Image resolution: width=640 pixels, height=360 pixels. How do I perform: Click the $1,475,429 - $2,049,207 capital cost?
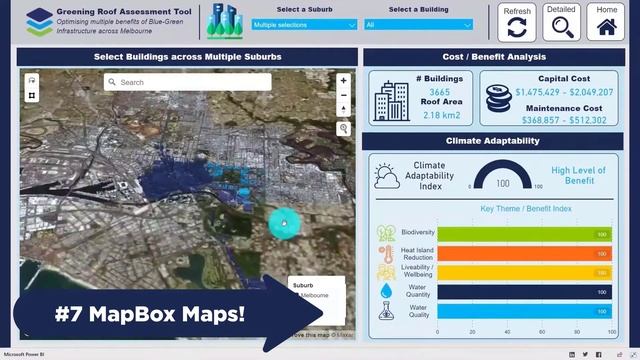[x=564, y=92]
